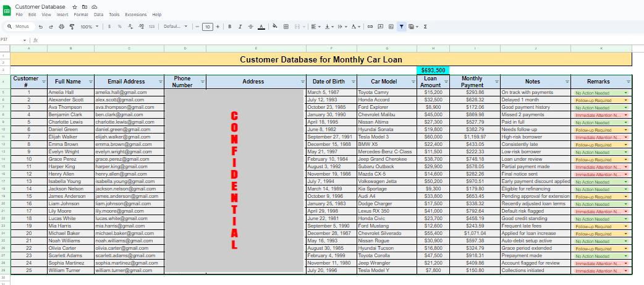Click the Menus search box
The width and height of the screenshot is (644, 285).
coord(19,27)
